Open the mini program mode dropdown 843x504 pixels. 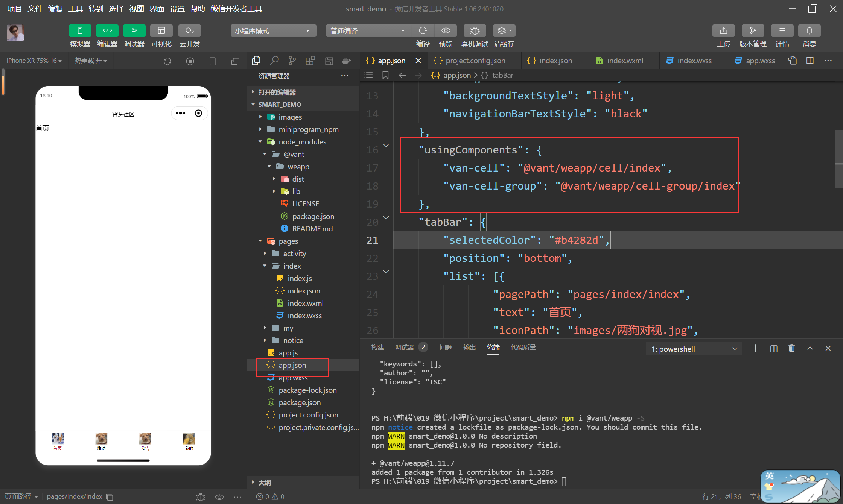click(x=272, y=31)
